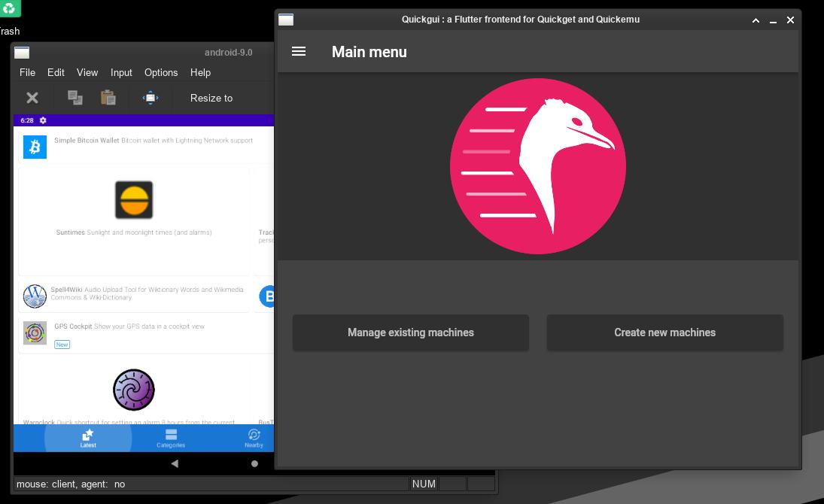Click Create new machines button
Screen dimensions: 824x504
[x=664, y=332]
